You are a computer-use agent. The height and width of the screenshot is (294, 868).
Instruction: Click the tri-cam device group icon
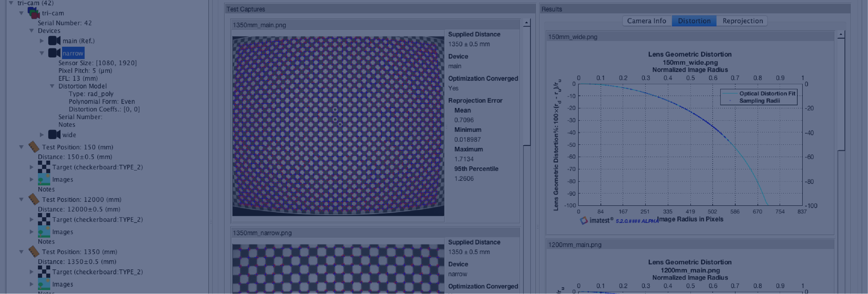[33, 13]
